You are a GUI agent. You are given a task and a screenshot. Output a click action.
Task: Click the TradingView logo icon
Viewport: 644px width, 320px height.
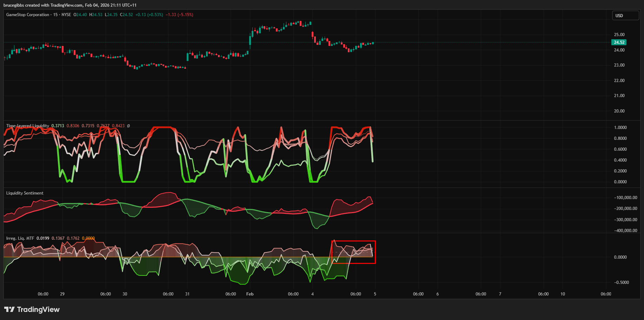(9, 309)
